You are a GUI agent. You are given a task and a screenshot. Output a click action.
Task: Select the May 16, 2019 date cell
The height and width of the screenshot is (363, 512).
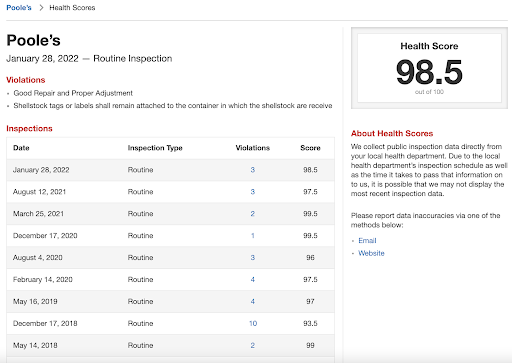point(35,302)
